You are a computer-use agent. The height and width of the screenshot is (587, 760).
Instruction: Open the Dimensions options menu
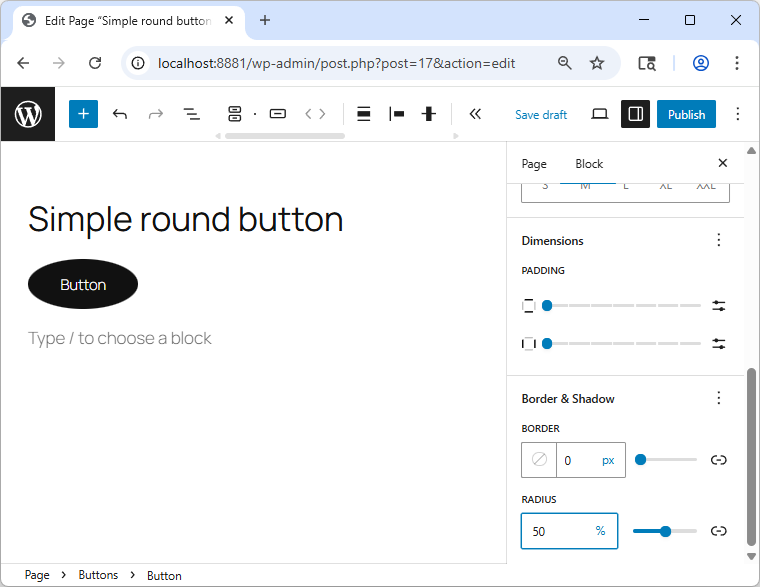pyautogui.click(x=719, y=240)
